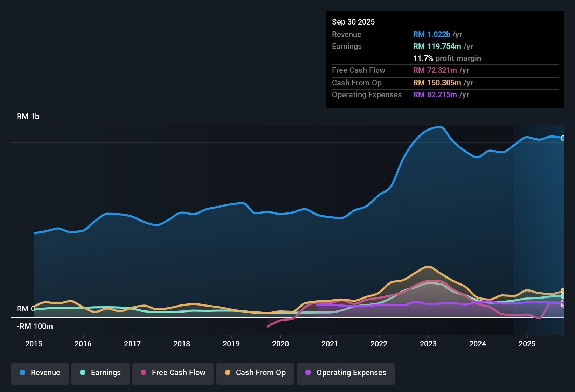This screenshot has width=575, height=392.
Task: Click the orange Cash From Op legend dot
Action: 228,373
